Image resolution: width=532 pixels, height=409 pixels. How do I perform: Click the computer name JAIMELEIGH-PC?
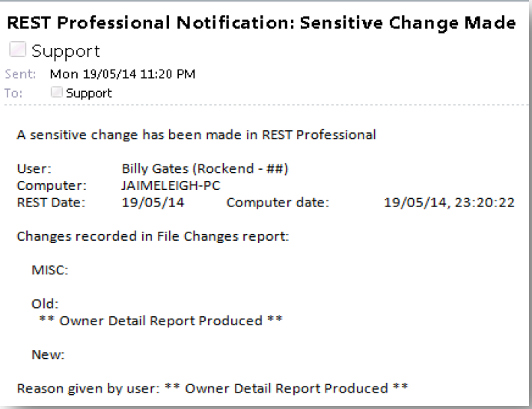click(171, 185)
